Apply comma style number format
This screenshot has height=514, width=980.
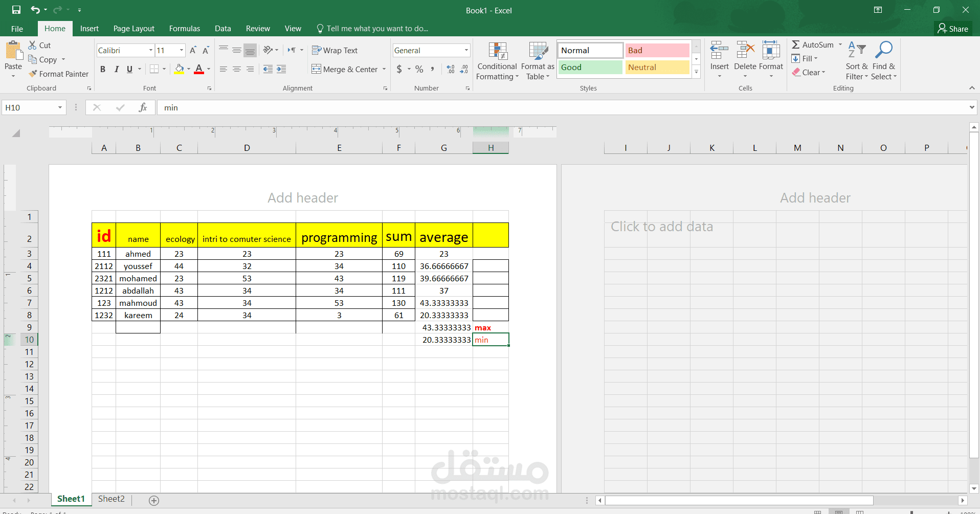433,69
